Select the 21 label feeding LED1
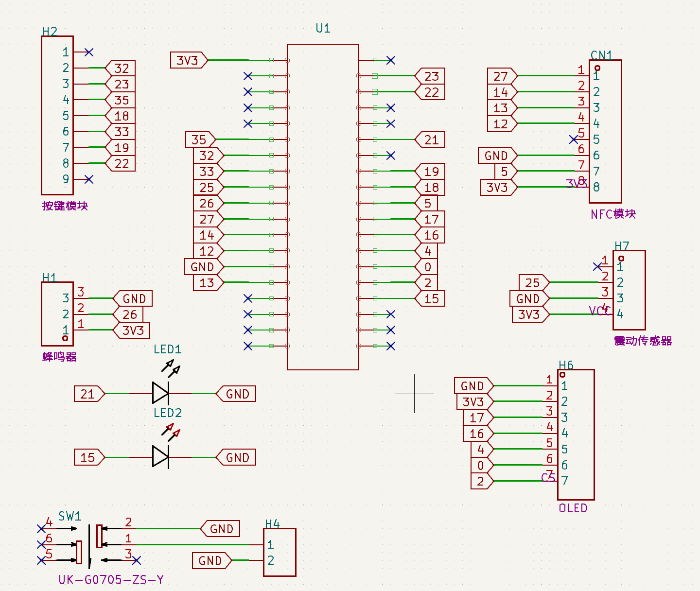Screen dimensions: 700x591 click(x=89, y=394)
